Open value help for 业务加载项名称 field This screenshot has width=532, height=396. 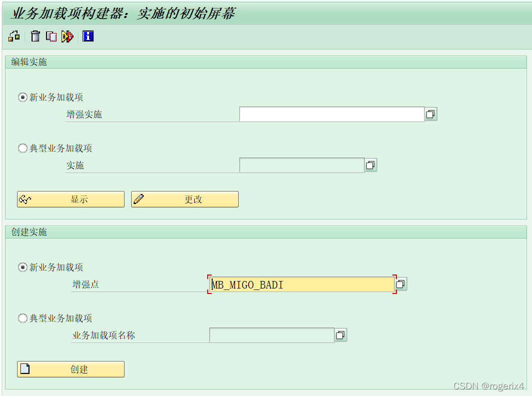tap(341, 334)
